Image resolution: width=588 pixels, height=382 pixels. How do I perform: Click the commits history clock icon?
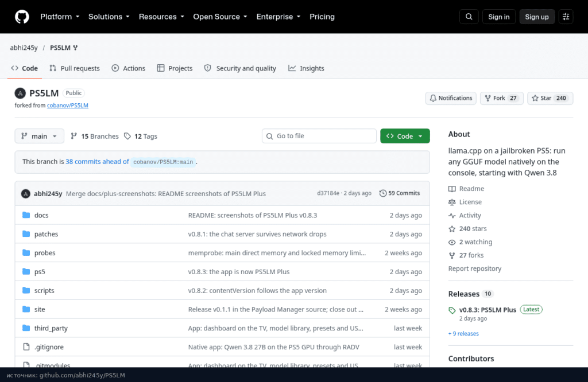(x=382, y=193)
